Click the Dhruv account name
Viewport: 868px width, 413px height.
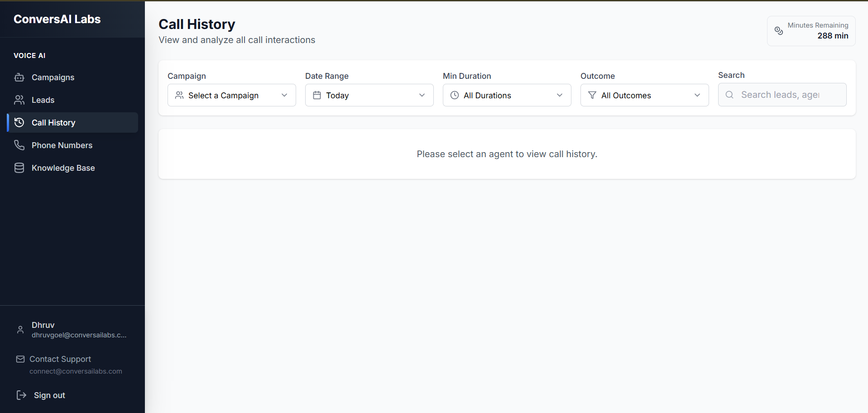(43, 325)
